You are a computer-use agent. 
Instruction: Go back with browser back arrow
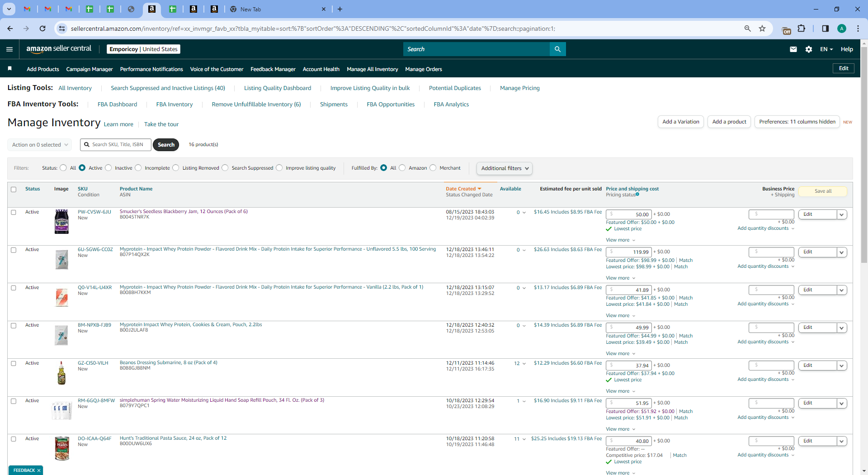click(10, 28)
